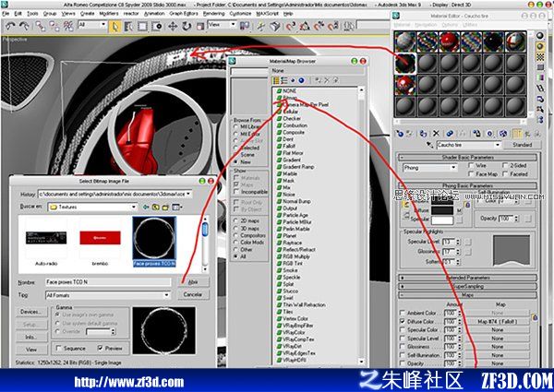
Task: Activate Select and Move tool
Action: [x=173, y=27]
